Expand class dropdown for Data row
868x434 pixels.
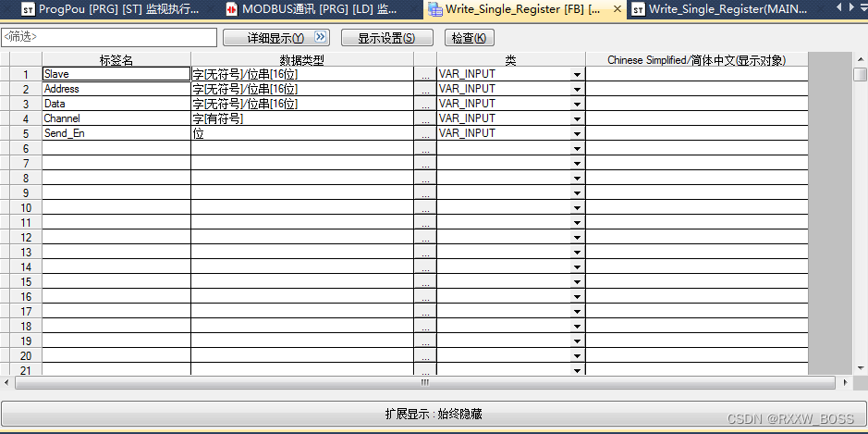(x=578, y=104)
